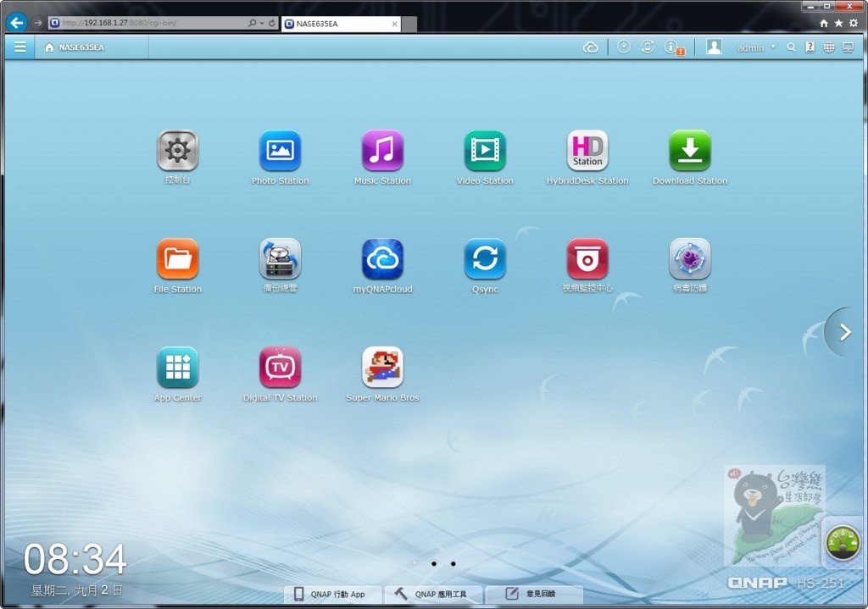868x609 pixels.
Task: Launch Video Station
Action: click(x=485, y=151)
